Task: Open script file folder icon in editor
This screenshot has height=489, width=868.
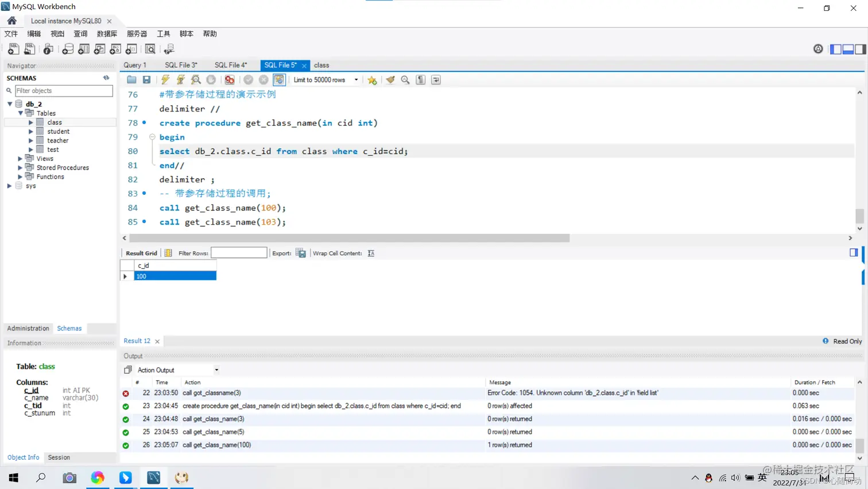Action: (132, 80)
